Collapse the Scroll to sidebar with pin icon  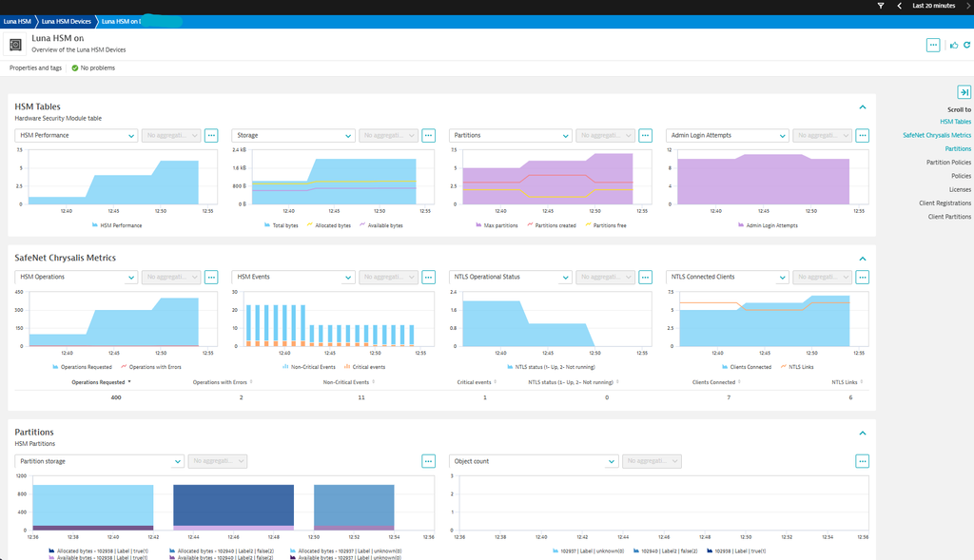click(964, 91)
